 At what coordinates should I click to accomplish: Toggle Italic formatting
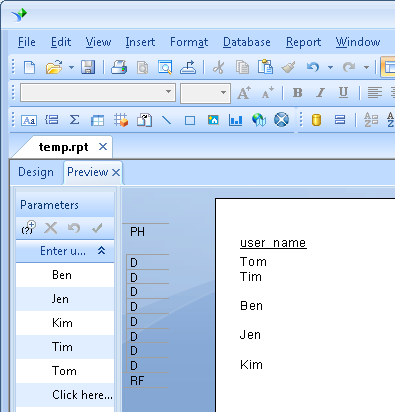click(320, 93)
